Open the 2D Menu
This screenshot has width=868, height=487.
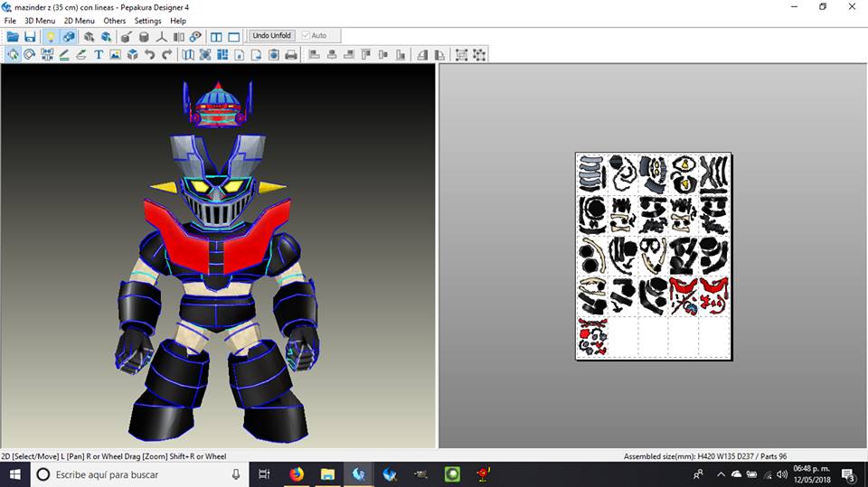pos(80,21)
